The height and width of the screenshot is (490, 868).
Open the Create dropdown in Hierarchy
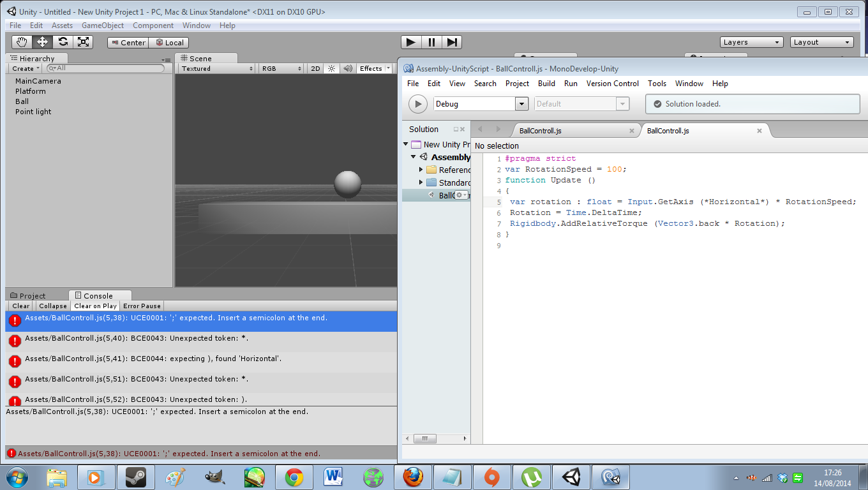pyautogui.click(x=26, y=68)
